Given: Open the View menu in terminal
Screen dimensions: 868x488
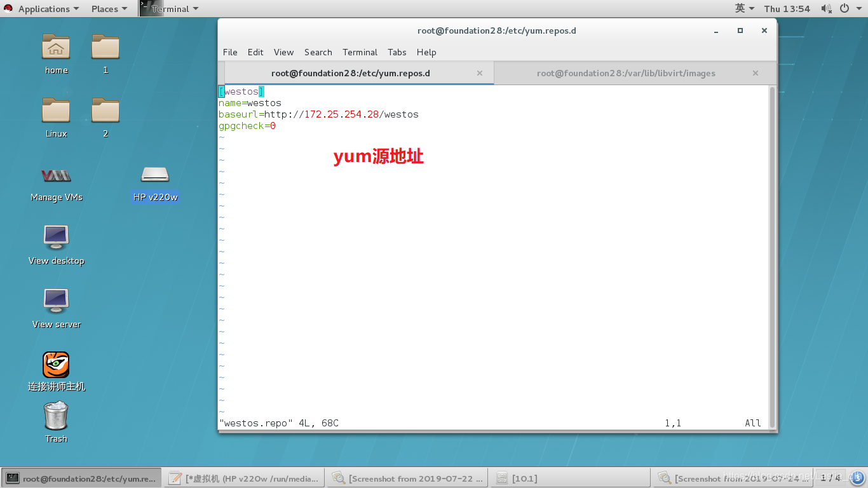Looking at the screenshot, I should (283, 52).
